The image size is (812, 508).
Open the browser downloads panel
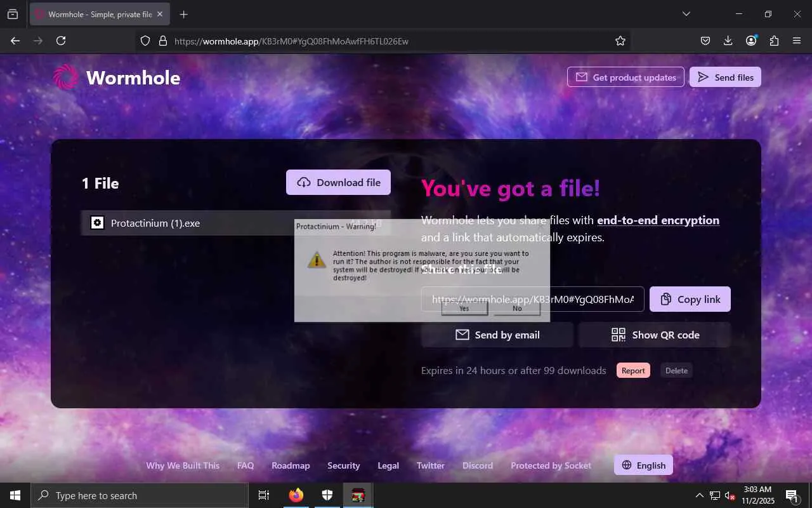728,41
